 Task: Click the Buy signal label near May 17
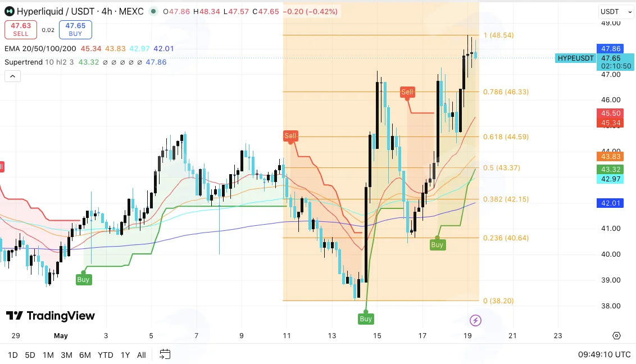coord(437,244)
